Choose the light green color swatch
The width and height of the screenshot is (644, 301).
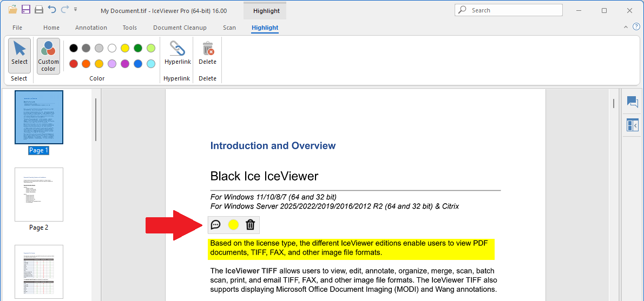tap(151, 48)
